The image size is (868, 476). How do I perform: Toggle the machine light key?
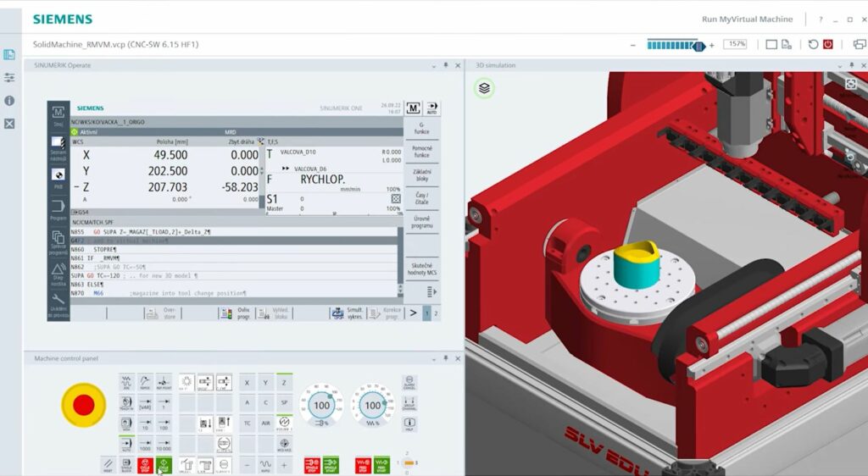(x=187, y=382)
